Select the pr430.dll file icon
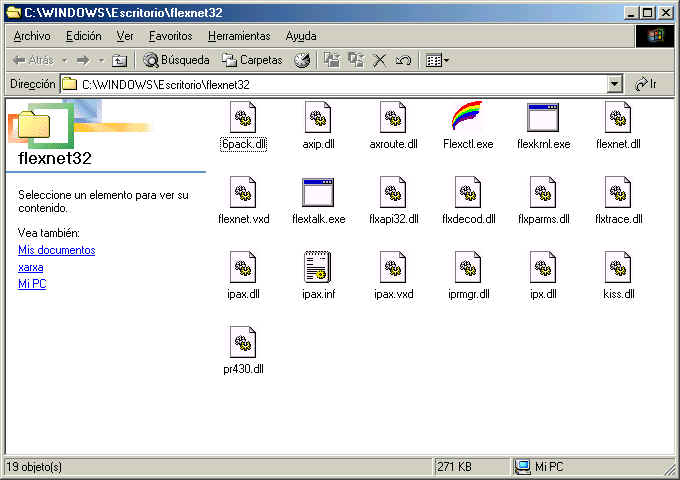Screen dimensions: 680x480 243,342
